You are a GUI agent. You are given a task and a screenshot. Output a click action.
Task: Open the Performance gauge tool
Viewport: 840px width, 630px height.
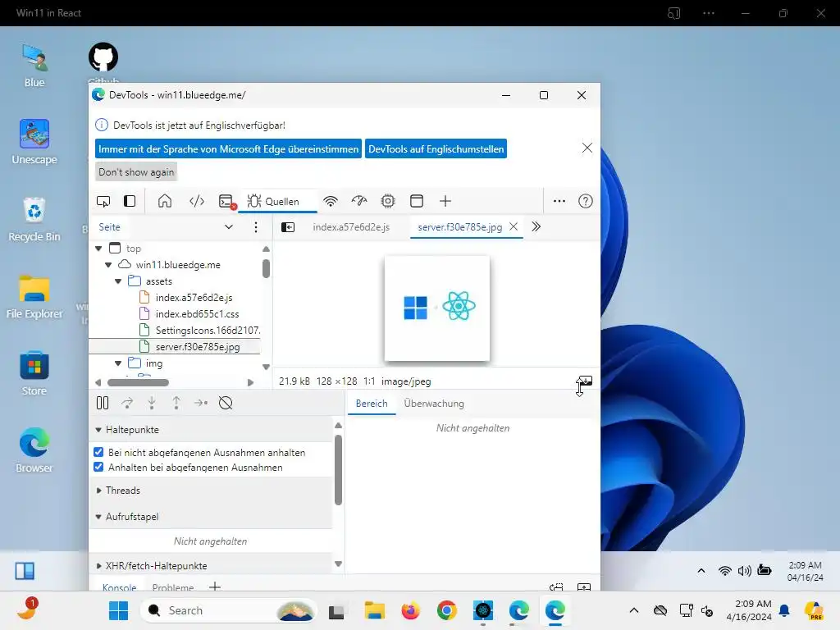pyautogui.click(x=359, y=202)
